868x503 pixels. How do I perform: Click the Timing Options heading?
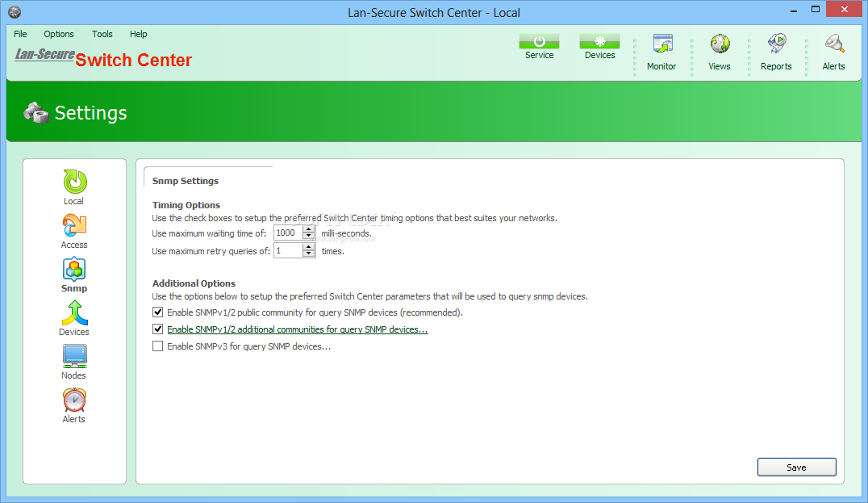[186, 205]
